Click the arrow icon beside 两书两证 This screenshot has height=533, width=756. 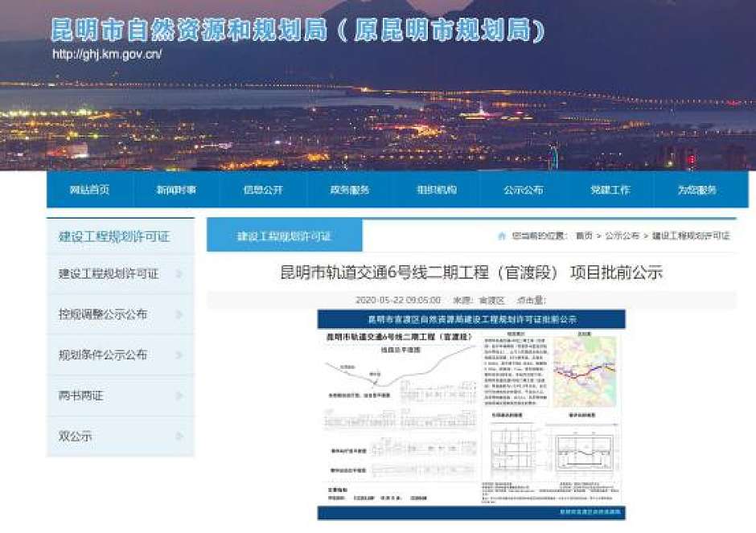[x=179, y=396]
